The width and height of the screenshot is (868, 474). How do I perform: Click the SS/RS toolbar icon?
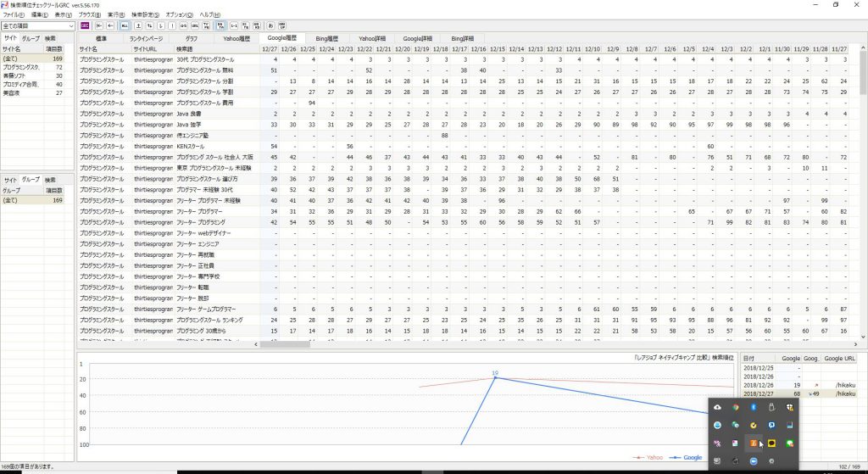(x=256, y=25)
